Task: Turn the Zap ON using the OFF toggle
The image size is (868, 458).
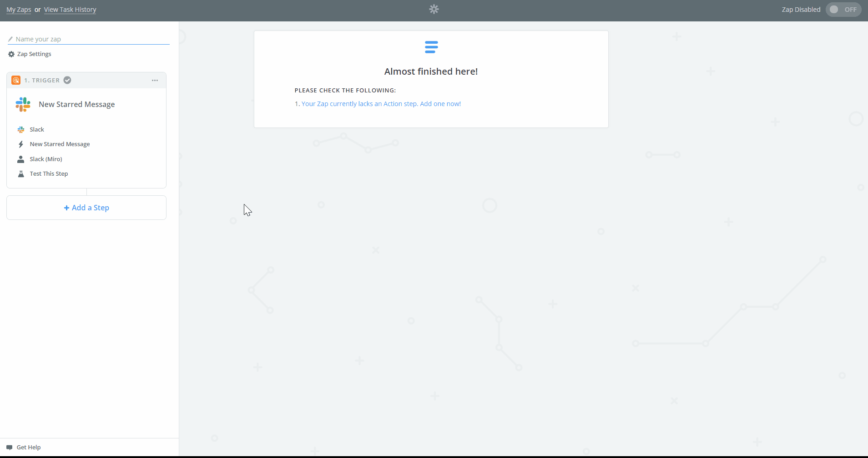Action: 844,9
